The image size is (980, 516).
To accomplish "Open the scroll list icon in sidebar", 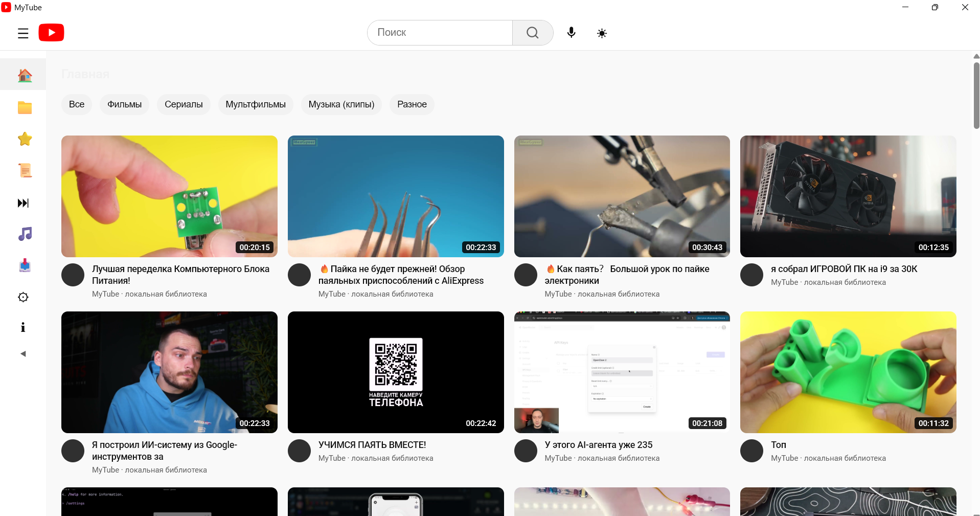I will (x=25, y=171).
